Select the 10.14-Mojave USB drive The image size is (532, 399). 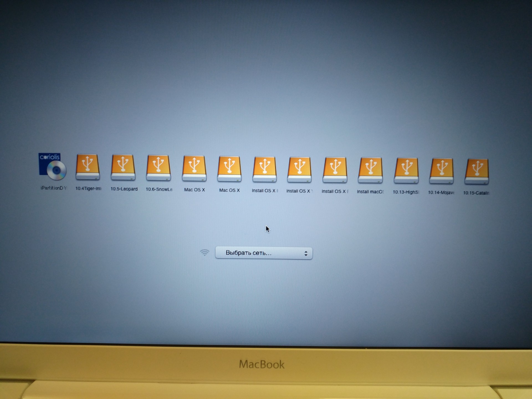(441, 172)
